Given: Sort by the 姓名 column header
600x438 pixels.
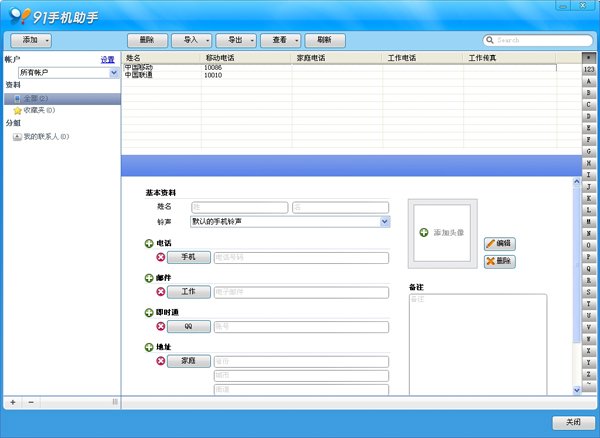Looking at the screenshot, I should (161, 58).
